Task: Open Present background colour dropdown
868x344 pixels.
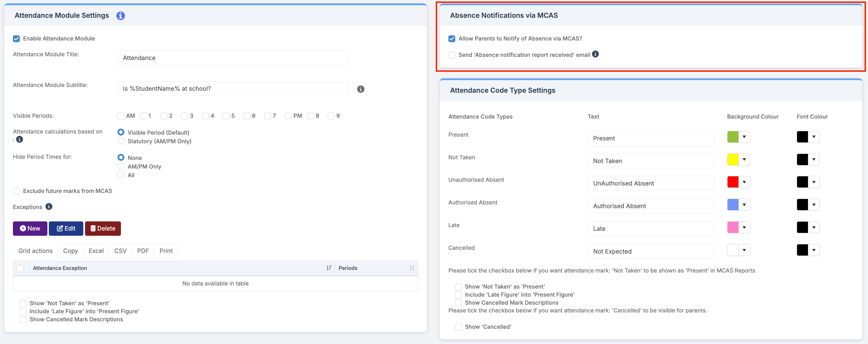Action: [744, 137]
